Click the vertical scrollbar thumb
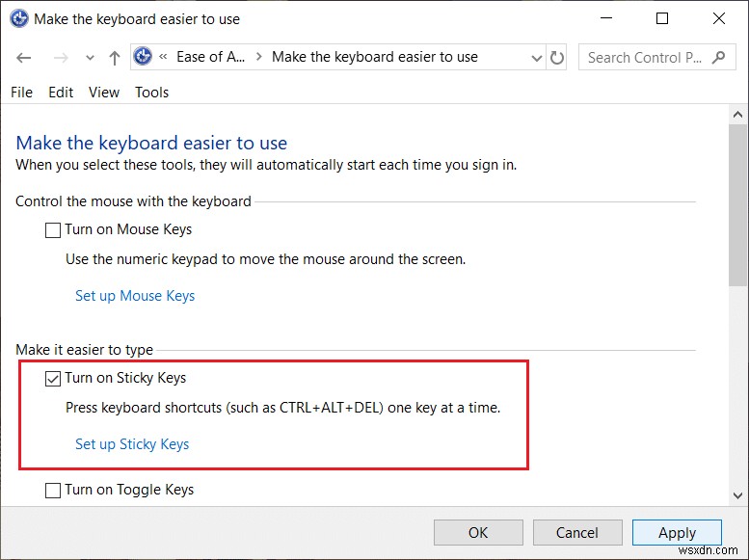Image resolution: width=749 pixels, height=560 pixels. (738, 202)
